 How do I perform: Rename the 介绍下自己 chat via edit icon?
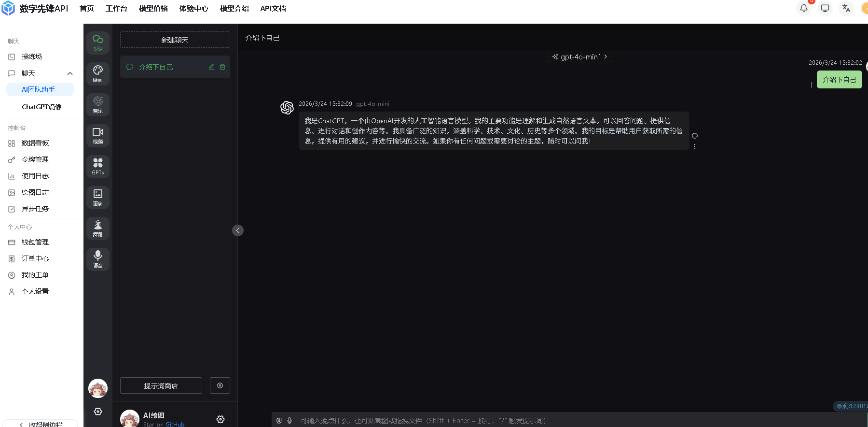[x=211, y=67]
